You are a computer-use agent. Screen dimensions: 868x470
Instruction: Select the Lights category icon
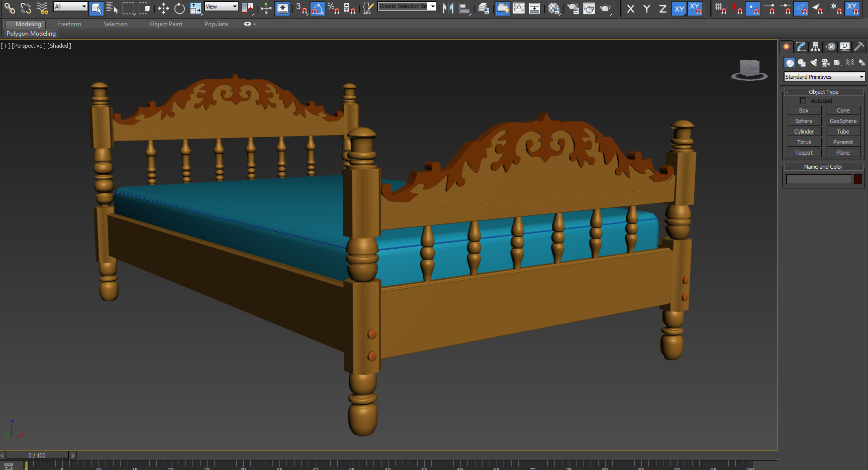point(813,63)
